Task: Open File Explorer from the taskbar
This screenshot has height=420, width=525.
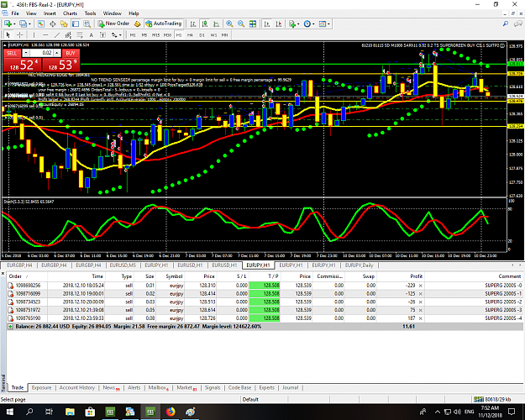Action: click(70, 412)
